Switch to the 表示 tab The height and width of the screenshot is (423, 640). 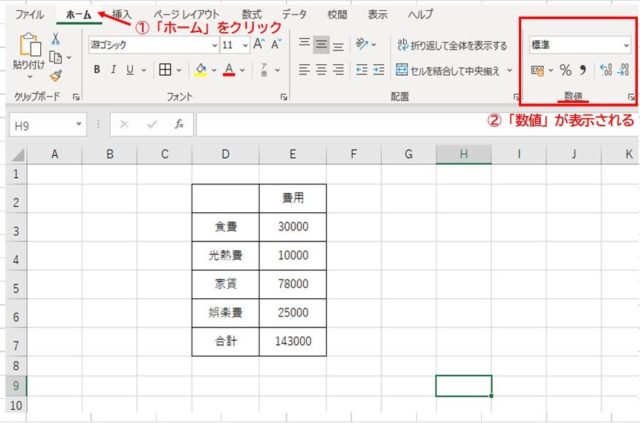[x=378, y=14]
